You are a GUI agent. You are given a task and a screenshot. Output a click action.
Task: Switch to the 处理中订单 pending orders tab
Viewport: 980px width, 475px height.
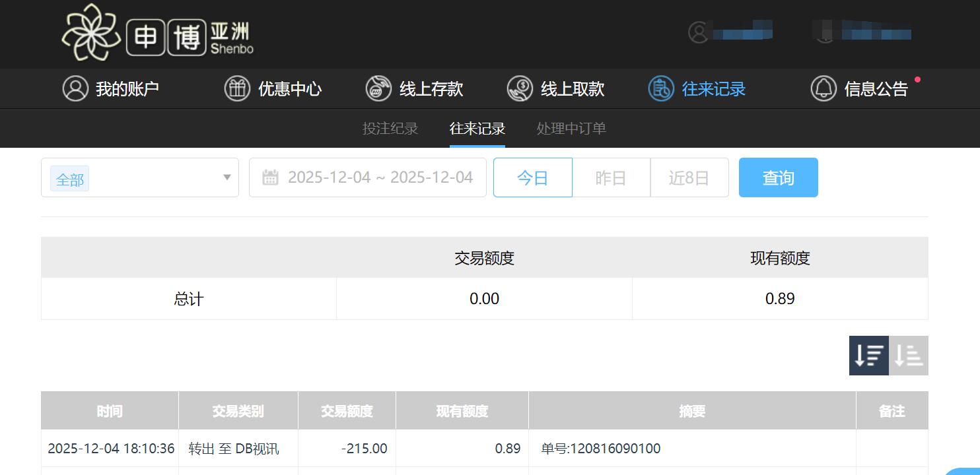tap(570, 129)
